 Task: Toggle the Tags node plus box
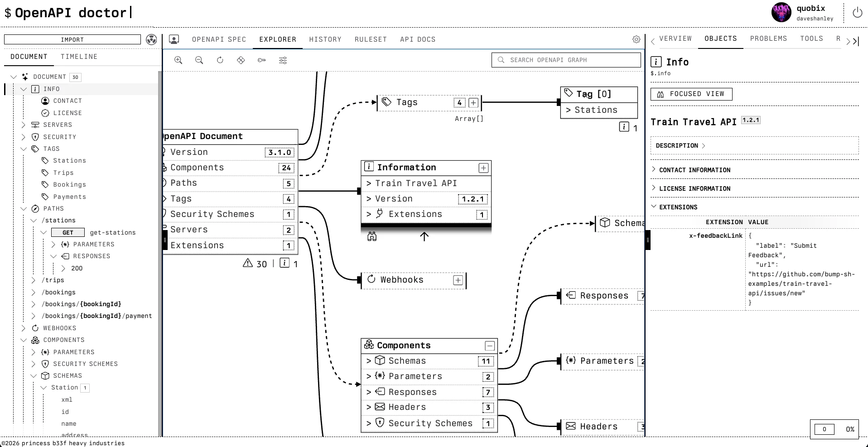click(473, 103)
